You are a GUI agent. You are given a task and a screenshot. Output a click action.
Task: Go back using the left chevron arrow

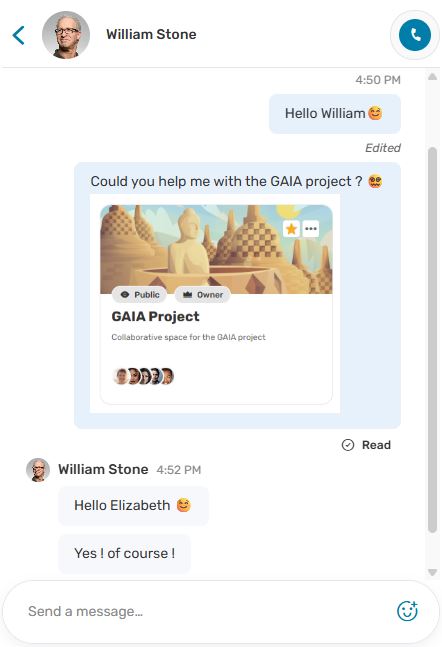[19, 35]
